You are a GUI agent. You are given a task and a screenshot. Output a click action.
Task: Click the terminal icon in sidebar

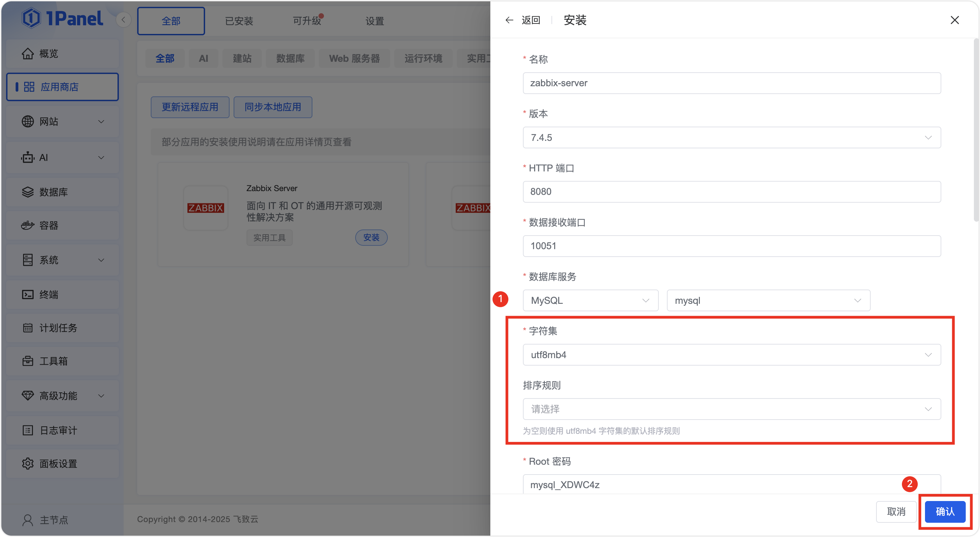pos(28,295)
